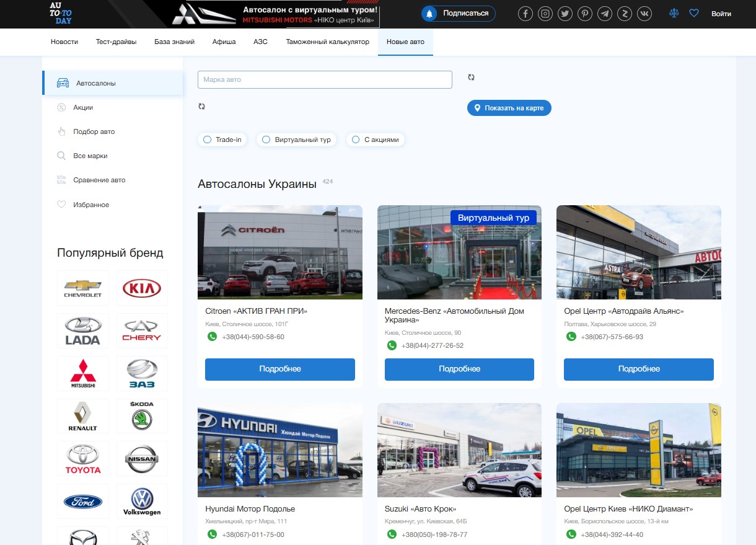756x545 pixels.
Task: Select the Renault brand logo
Action: tap(83, 416)
